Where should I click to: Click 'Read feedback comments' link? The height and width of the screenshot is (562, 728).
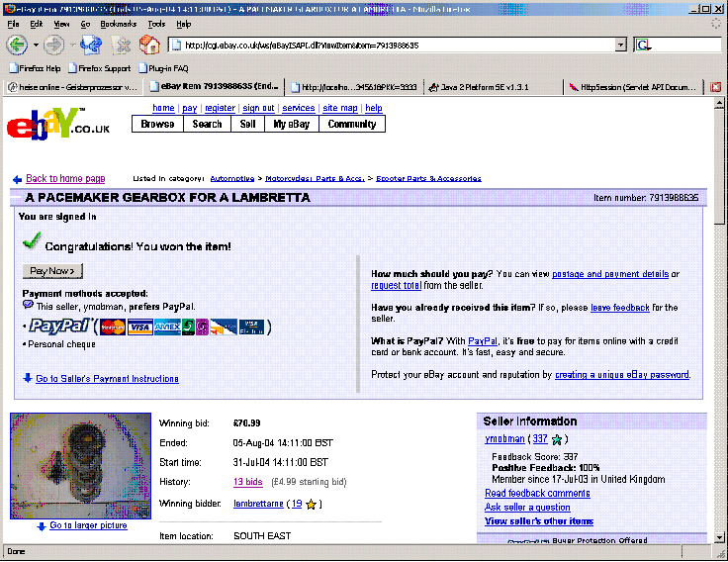tap(537, 494)
